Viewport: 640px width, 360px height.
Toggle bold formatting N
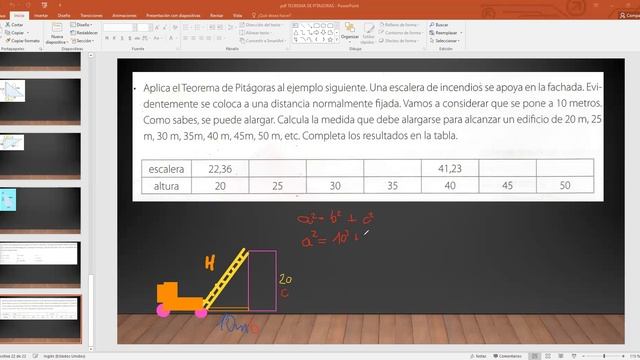(107, 38)
